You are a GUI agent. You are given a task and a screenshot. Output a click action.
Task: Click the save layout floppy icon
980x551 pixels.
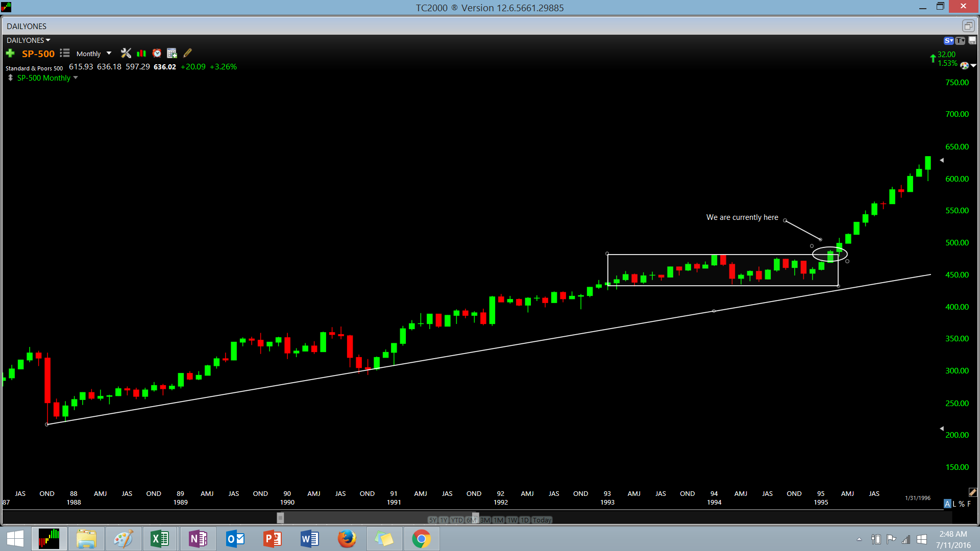point(972,41)
